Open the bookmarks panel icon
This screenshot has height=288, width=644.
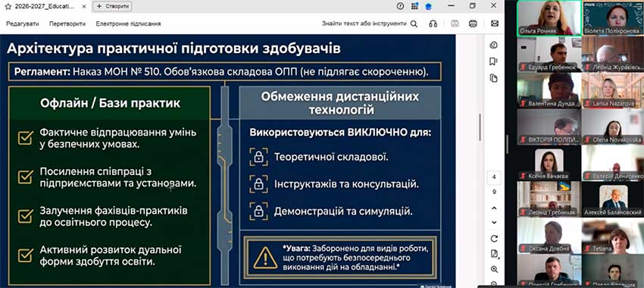pos(494,61)
